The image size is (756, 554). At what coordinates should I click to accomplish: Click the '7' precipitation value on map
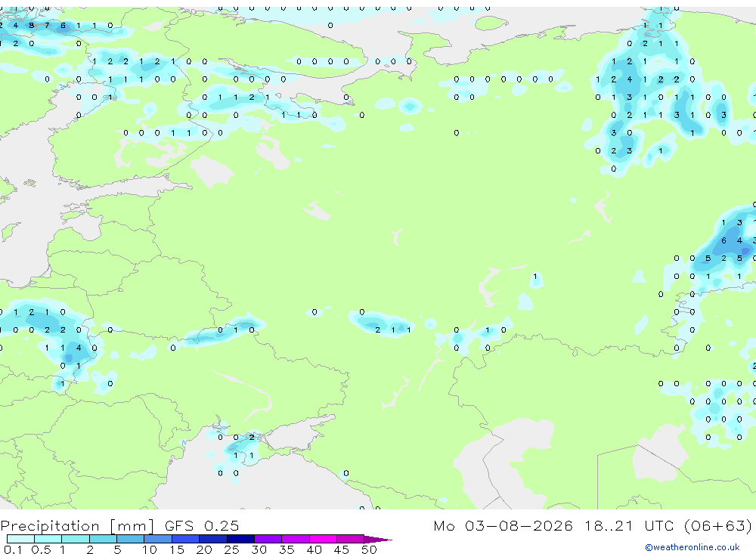pyautogui.click(x=47, y=26)
